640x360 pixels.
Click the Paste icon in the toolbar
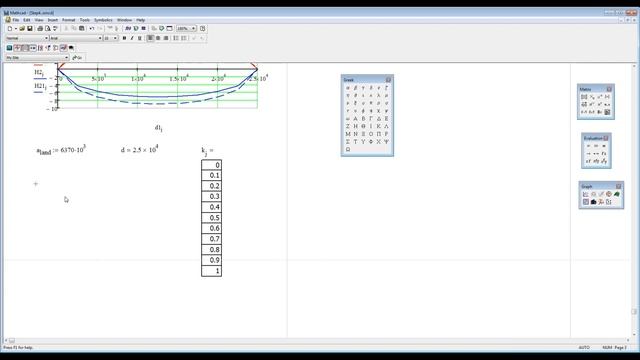[82, 29]
